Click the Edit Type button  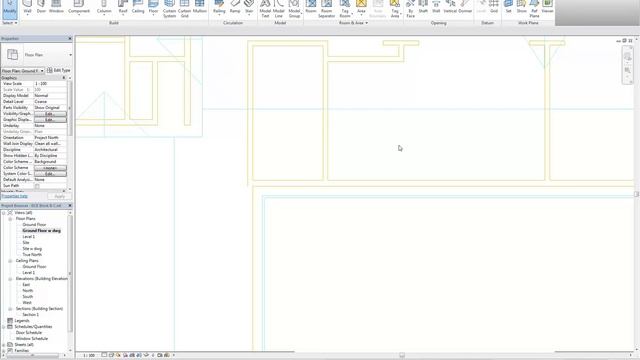coord(59,71)
